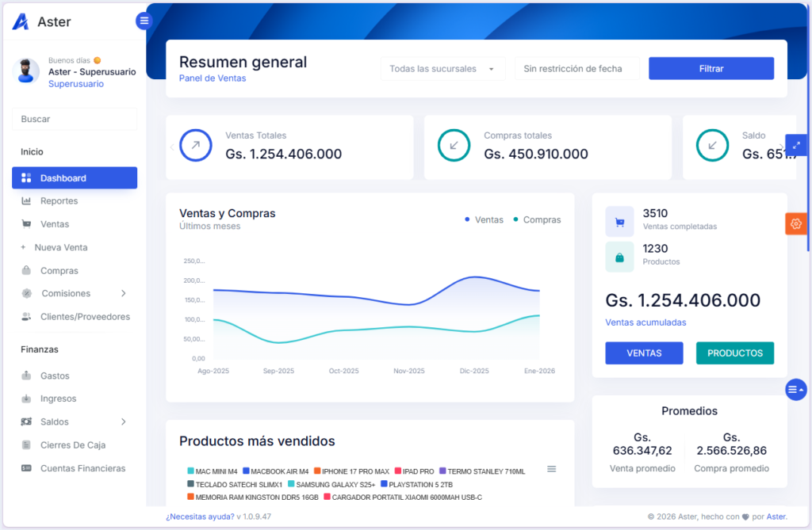Open the Todas las sucursales dropdown
812x530 pixels.
coord(442,69)
